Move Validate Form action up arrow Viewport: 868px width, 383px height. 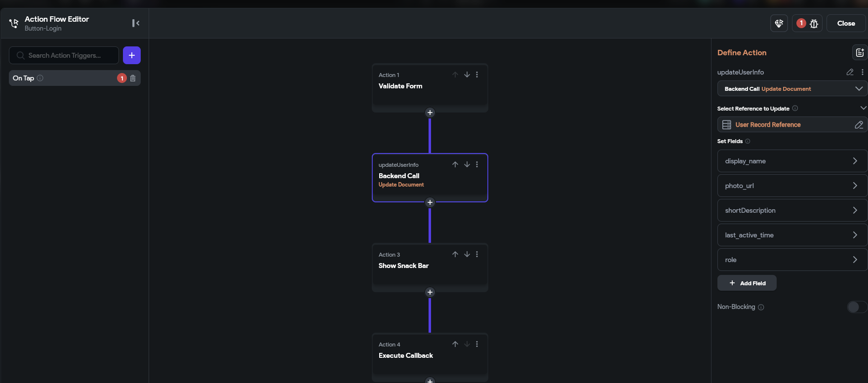pos(455,75)
